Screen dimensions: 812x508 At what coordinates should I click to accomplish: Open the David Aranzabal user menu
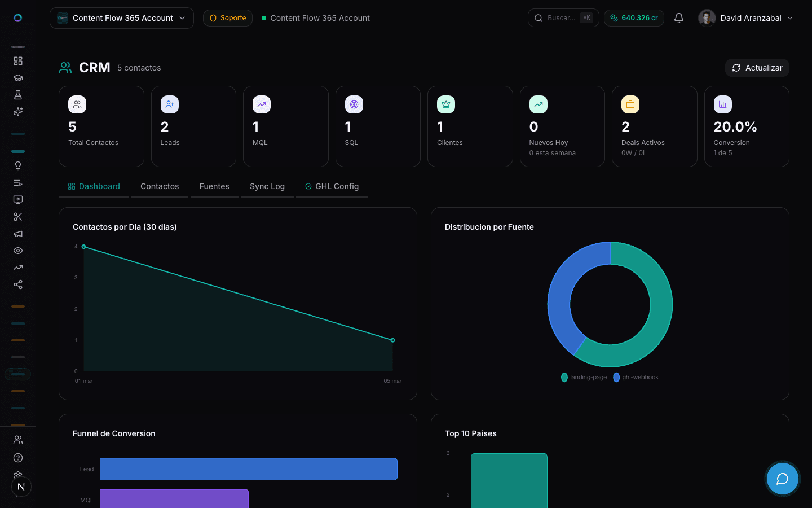coord(746,18)
